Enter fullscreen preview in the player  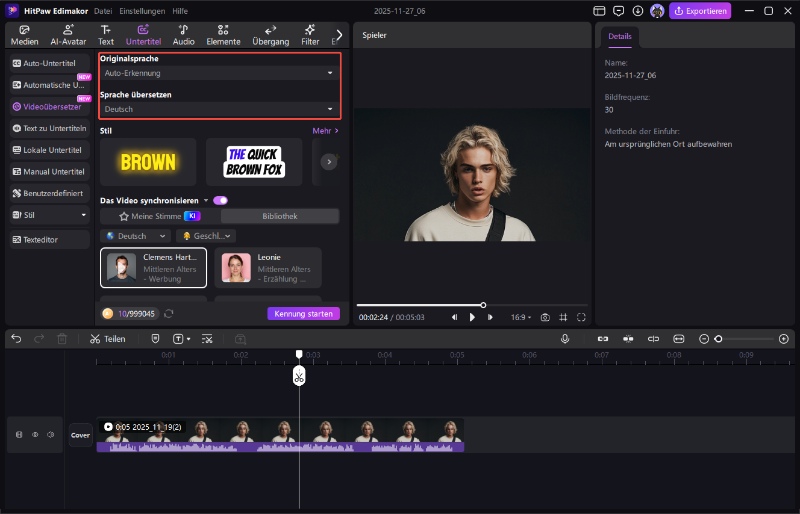tap(581, 317)
